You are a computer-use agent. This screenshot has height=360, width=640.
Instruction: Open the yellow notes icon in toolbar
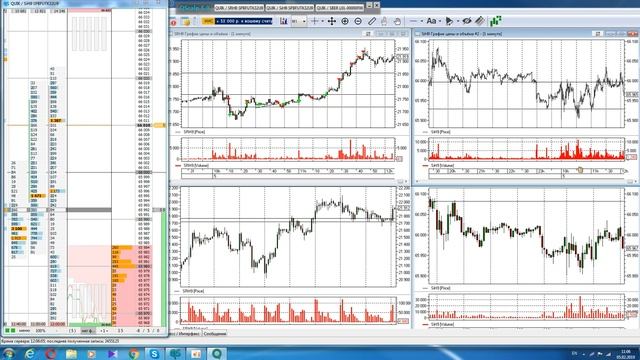click(186, 21)
